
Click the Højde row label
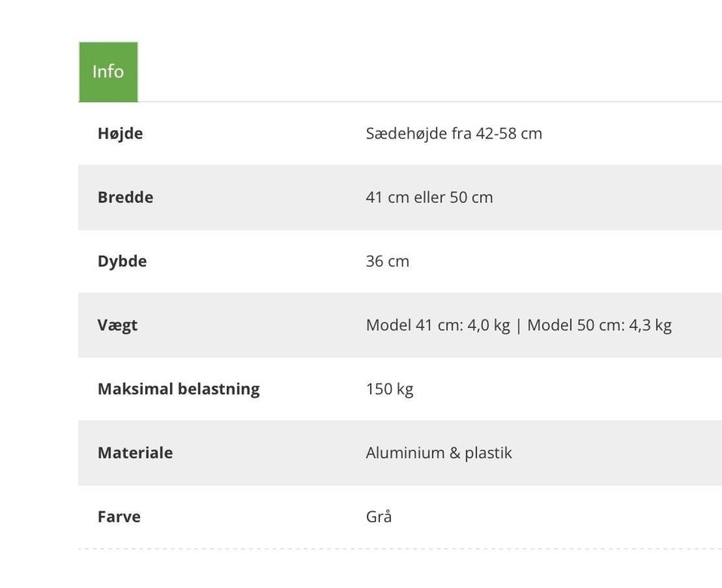pos(120,133)
